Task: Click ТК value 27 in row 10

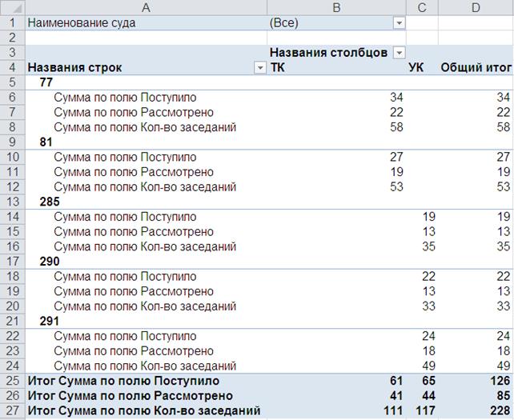Action: point(396,157)
